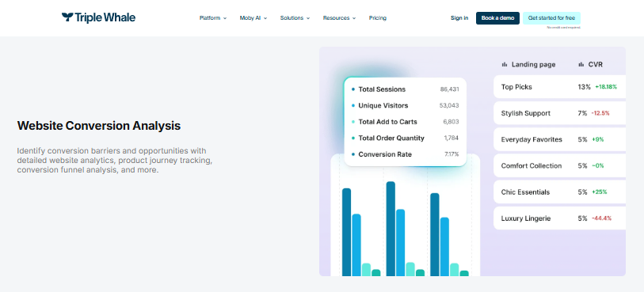Image resolution: width=644 pixels, height=292 pixels.
Task: Click the Book a demo button
Action: tap(497, 18)
